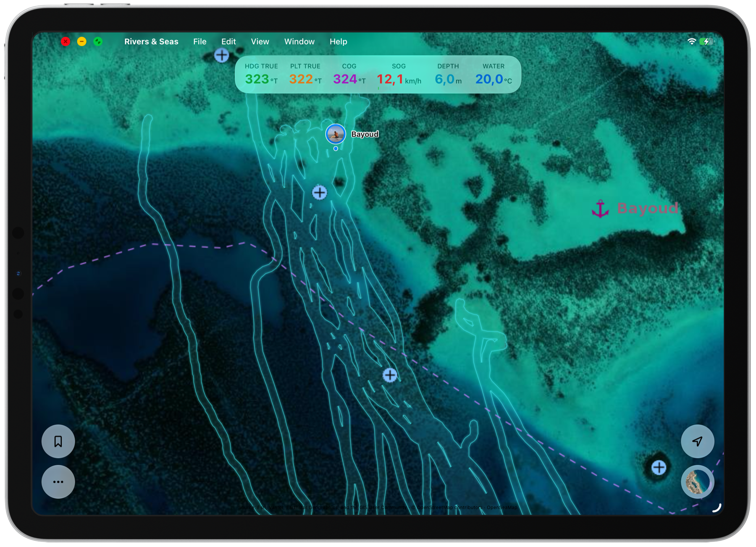The height and width of the screenshot is (547, 756).
Task: Click the battery charging status icon
Action: 707,41
